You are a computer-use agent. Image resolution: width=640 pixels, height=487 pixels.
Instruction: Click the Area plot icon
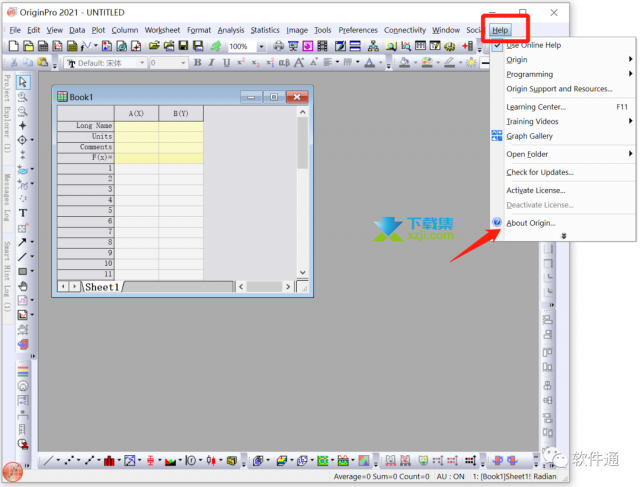click(x=170, y=461)
